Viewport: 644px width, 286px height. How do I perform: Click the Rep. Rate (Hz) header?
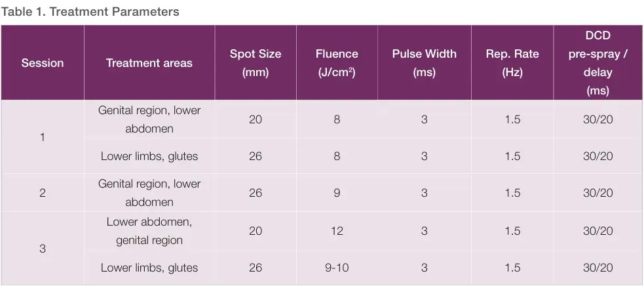coord(512,63)
